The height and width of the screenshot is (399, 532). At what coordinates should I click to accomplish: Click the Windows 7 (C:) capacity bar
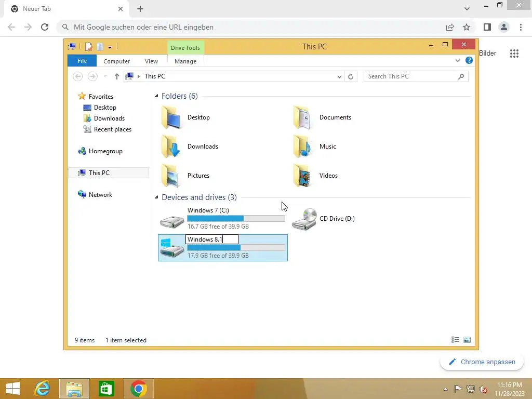click(236, 219)
